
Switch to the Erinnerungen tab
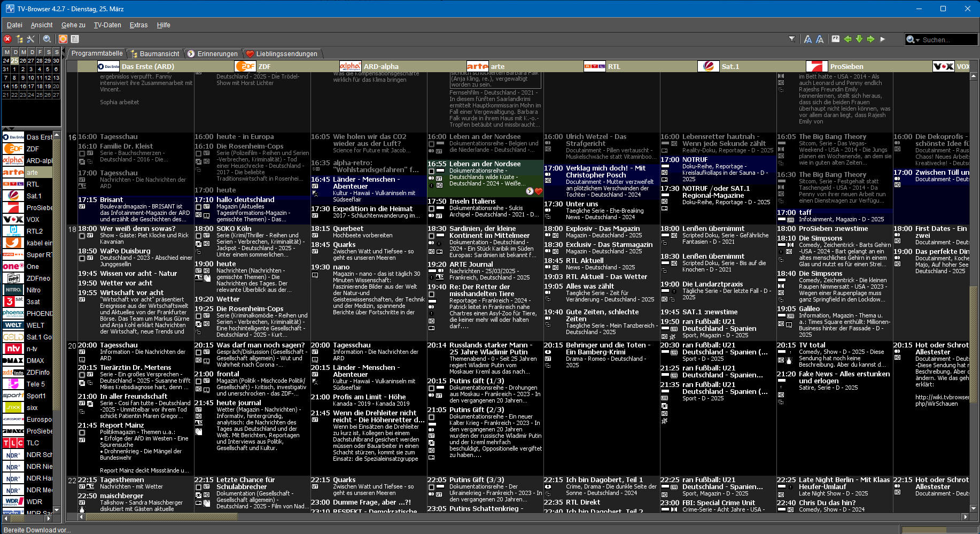213,53
